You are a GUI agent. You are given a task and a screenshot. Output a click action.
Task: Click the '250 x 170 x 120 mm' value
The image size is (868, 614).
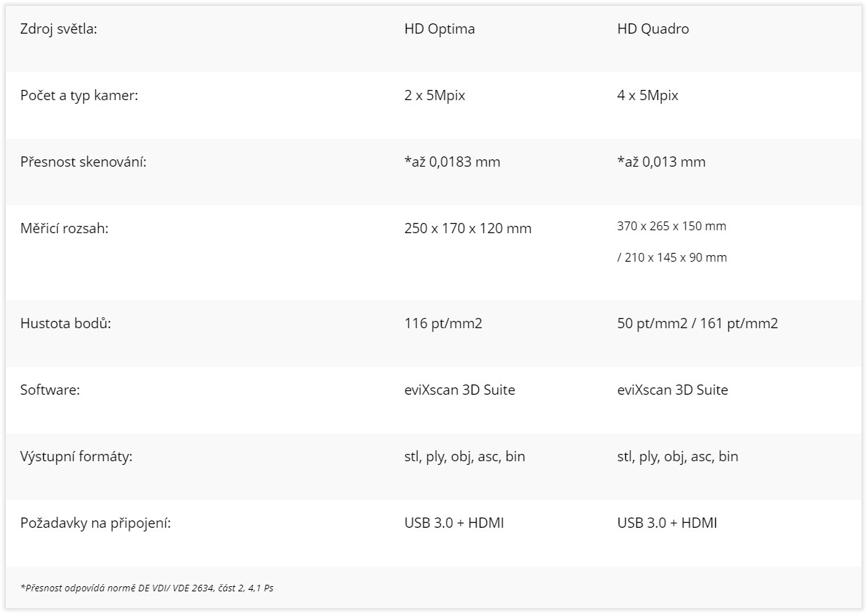coord(468,228)
